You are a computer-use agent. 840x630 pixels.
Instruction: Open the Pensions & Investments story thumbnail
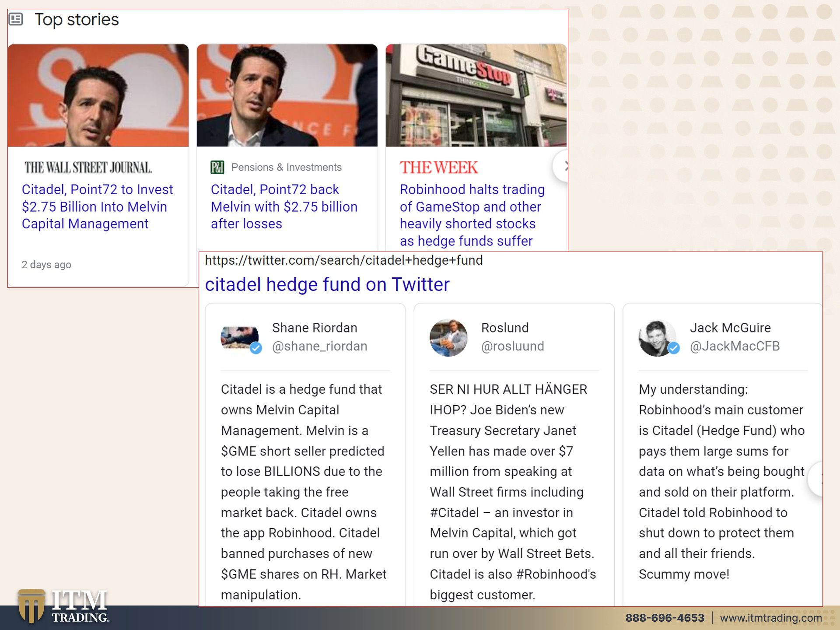click(287, 95)
